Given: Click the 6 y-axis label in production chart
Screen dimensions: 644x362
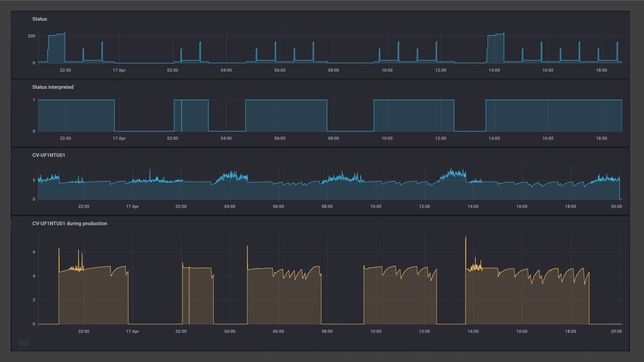Looking at the screenshot, I should coord(34,252).
